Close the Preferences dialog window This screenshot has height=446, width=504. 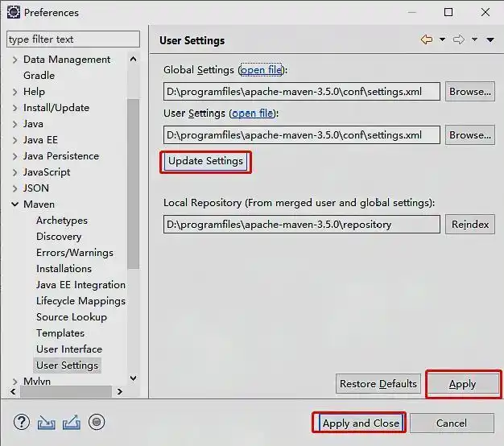pos(485,12)
